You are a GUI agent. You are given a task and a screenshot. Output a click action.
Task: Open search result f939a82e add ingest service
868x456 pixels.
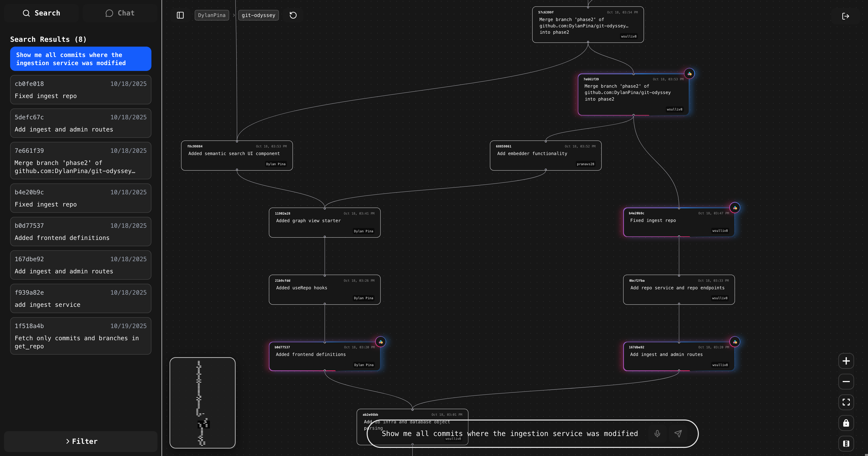[x=81, y=298]
